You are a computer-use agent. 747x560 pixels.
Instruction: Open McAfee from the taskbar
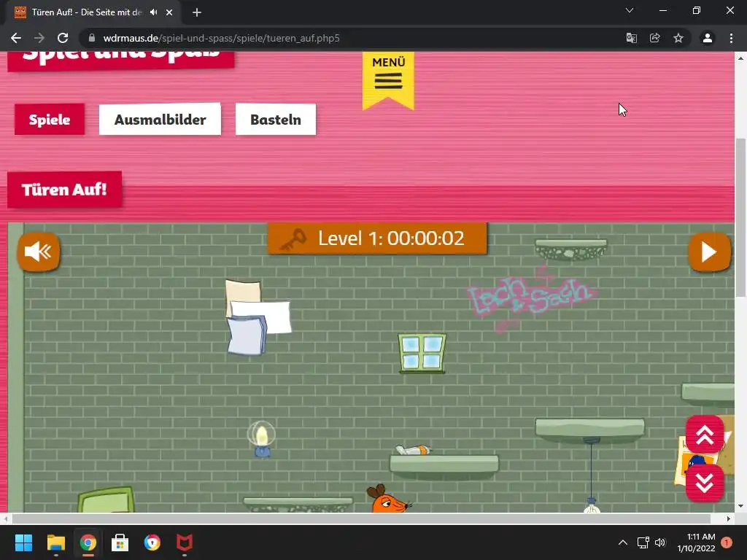pyautogui.click(x=185, y=542)
